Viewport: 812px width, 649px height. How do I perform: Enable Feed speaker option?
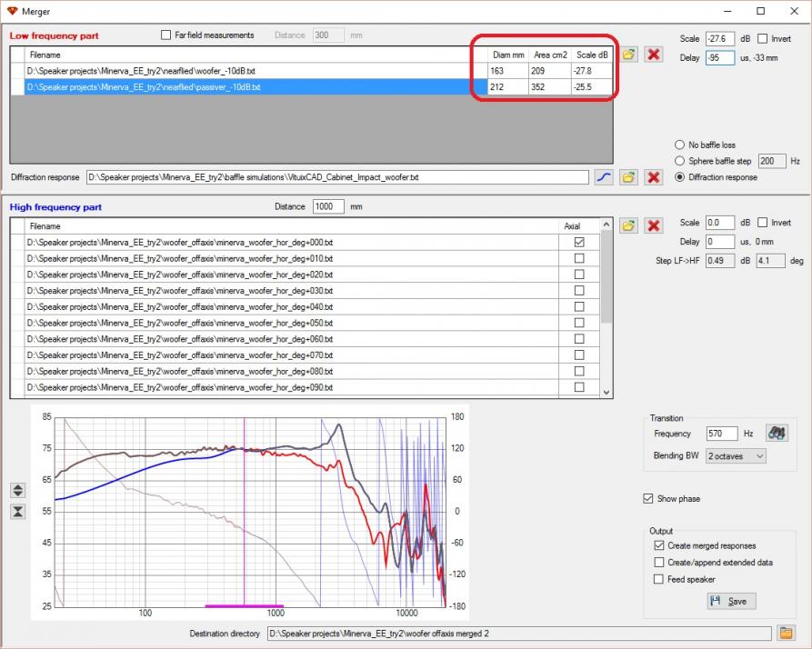point(658,579)
